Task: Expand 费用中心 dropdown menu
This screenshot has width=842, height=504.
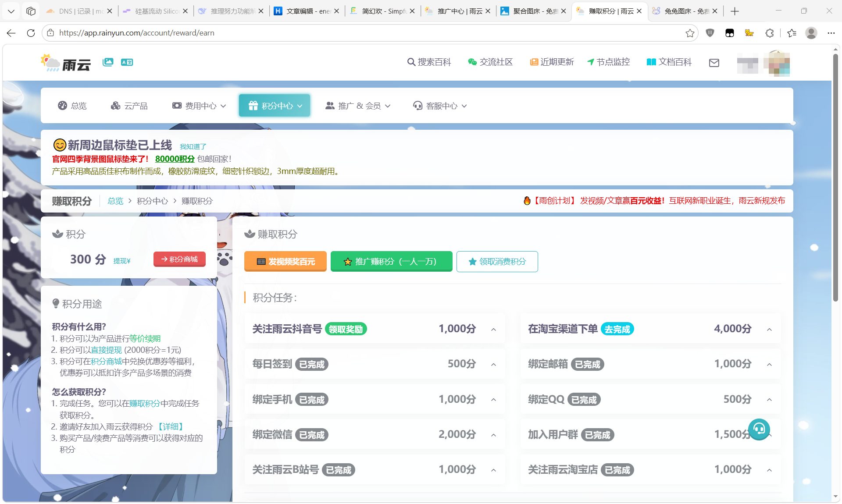Action: click(x=199, y=106)
